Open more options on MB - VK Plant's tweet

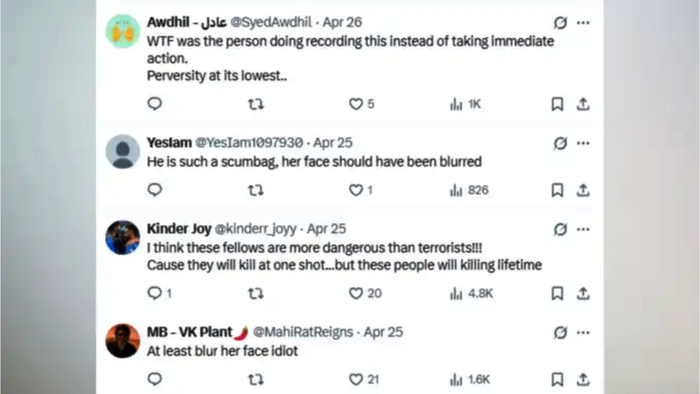pyautogui.click(x=583, y=332)
